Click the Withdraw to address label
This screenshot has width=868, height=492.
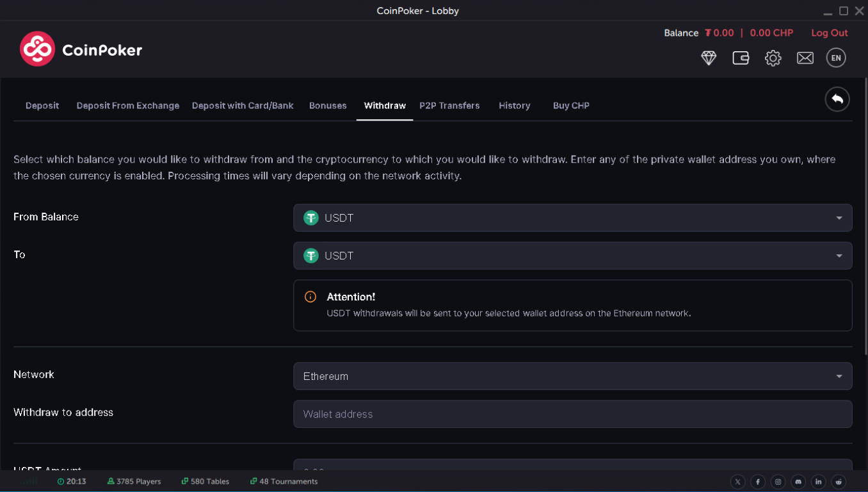tap(63, 412)
